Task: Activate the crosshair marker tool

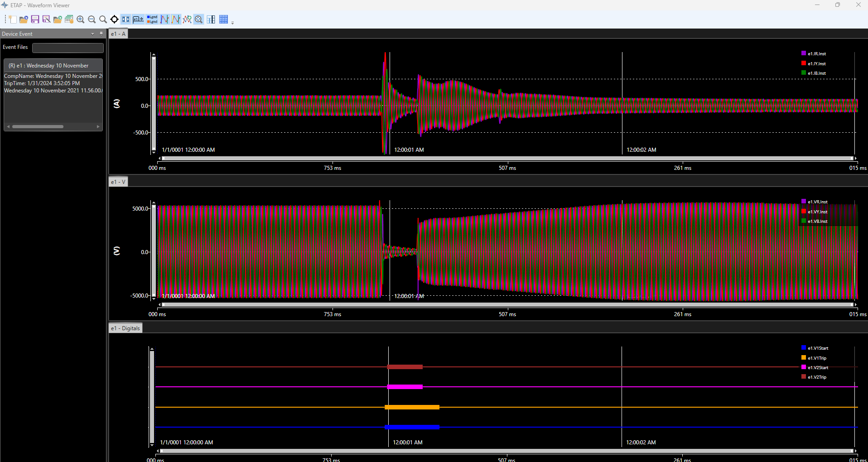Action: coord(114,19)
